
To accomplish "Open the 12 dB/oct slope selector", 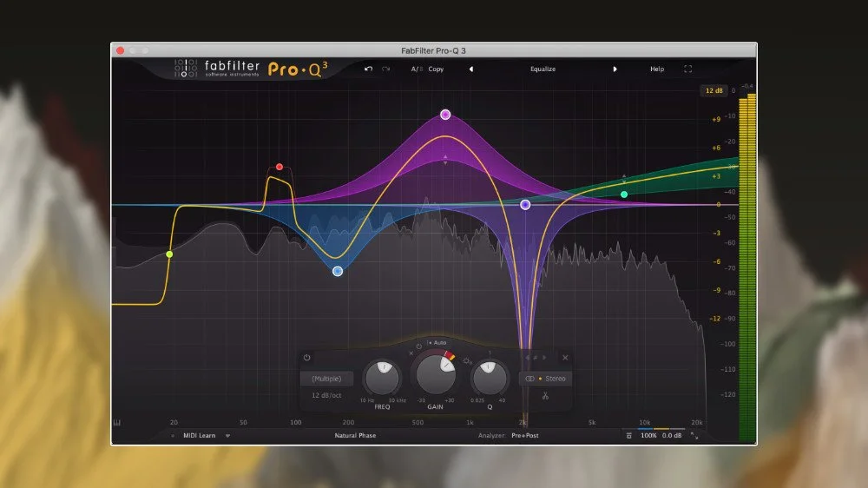I will tap(326, 395).
